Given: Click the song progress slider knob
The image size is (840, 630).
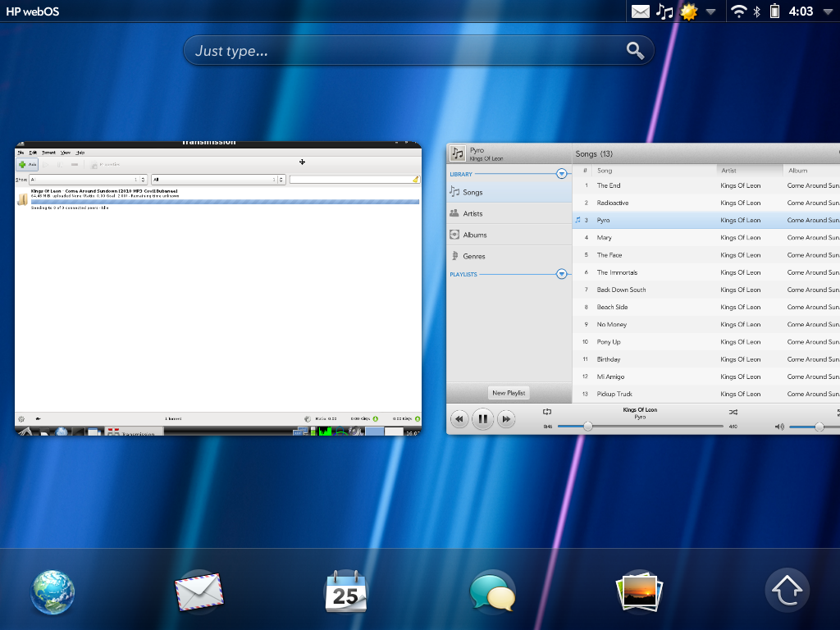Looking at the screenshot, I should click(x=587, y=427).
